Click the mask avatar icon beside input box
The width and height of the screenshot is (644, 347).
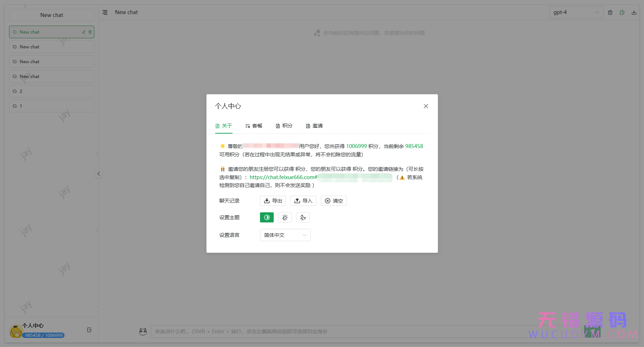[143, 331]
